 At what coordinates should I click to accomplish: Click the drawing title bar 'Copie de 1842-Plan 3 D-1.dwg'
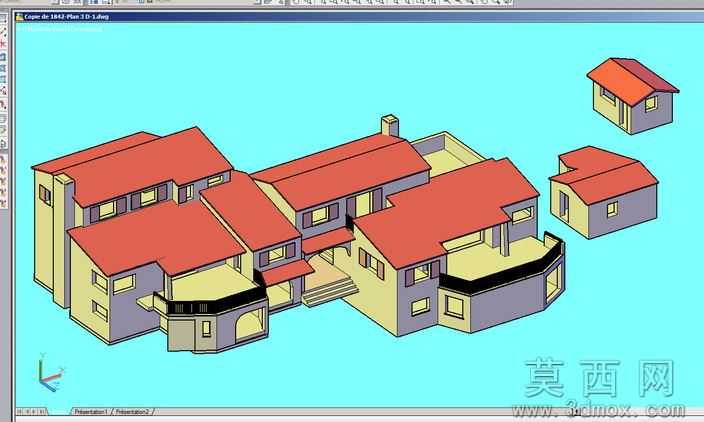pyautogui.click(x=359, y=17)
